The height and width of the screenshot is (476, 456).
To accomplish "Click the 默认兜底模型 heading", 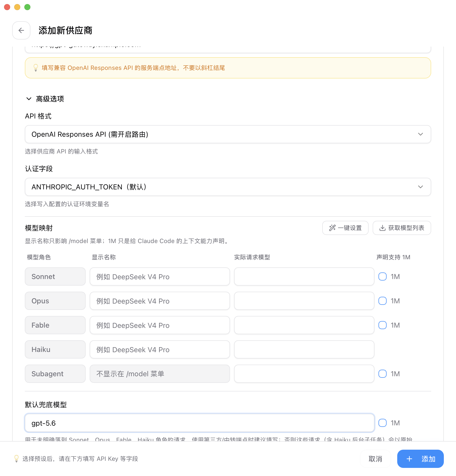I will click(x=46, y=405).
